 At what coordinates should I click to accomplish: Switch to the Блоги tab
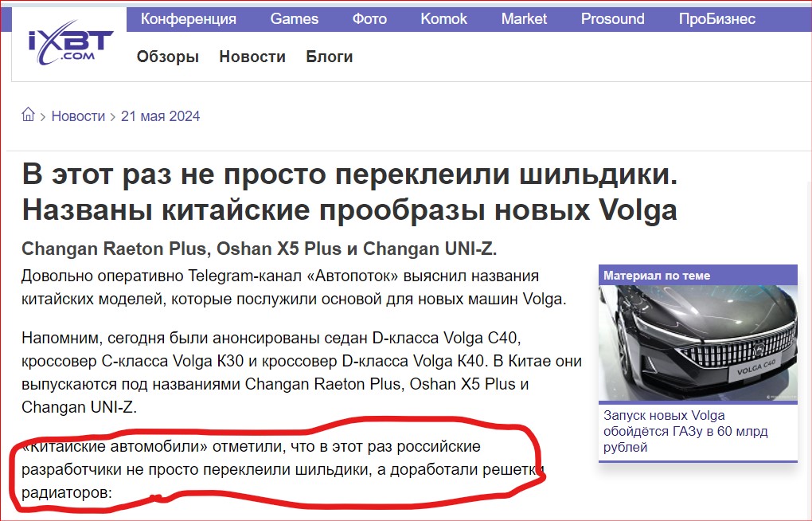tap(329, 57)
